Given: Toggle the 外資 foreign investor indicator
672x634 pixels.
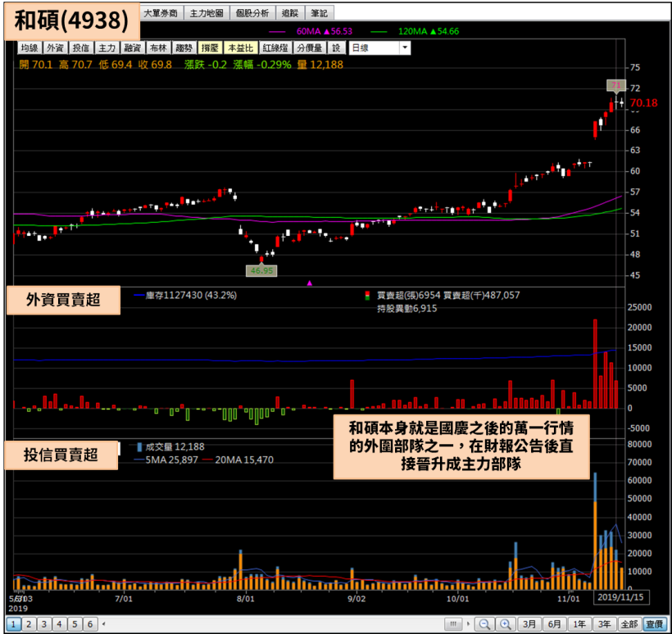Looking at the screenshot, I should click(55, 48).
